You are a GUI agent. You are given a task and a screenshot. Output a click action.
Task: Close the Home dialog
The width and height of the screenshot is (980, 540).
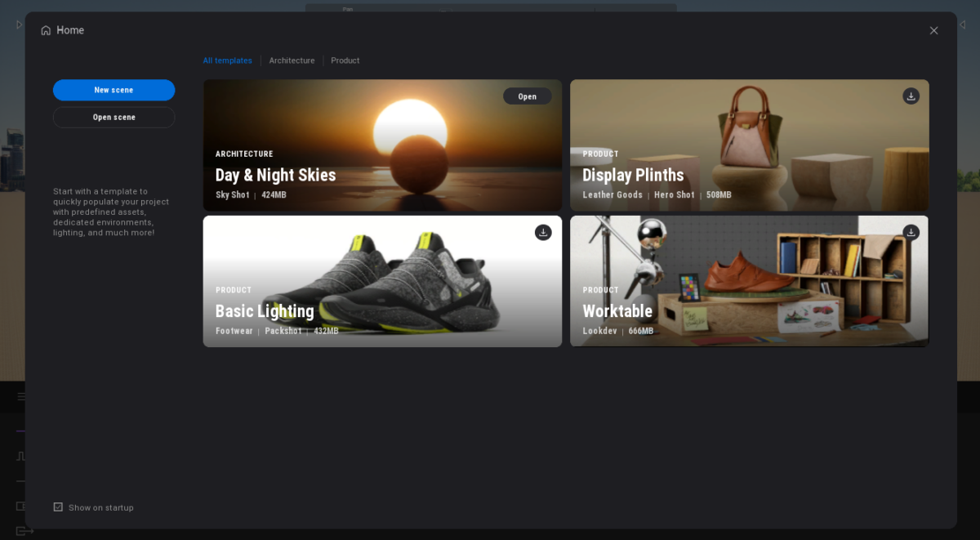pyautogui.click(x=933, y=30)
